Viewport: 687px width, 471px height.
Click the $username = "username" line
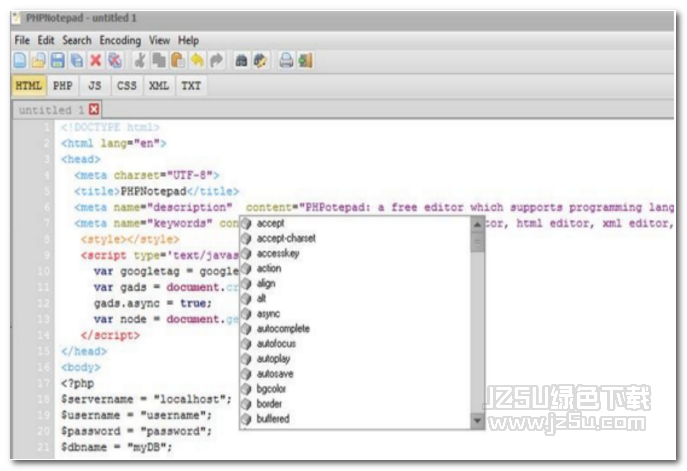pos(136,415)
